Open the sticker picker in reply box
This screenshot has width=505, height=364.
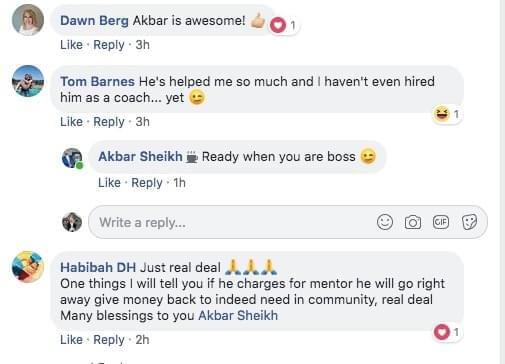click(469, 222)
